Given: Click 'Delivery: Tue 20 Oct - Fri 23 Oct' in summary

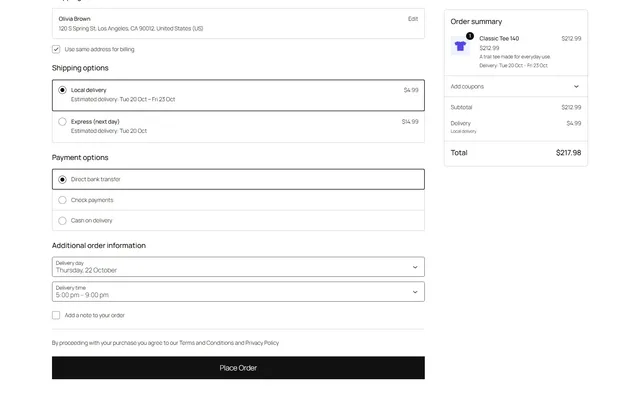Looking at the screenshot, I should pos(513,65).
